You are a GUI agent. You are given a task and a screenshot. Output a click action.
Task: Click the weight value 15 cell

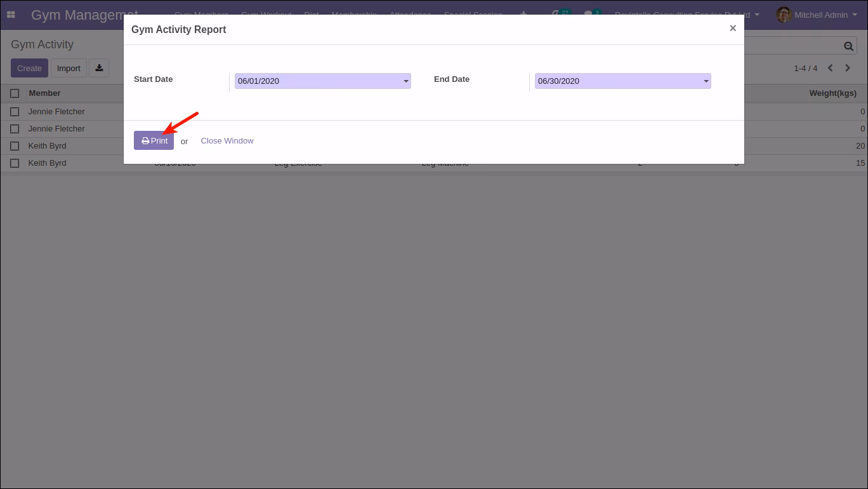860,163
